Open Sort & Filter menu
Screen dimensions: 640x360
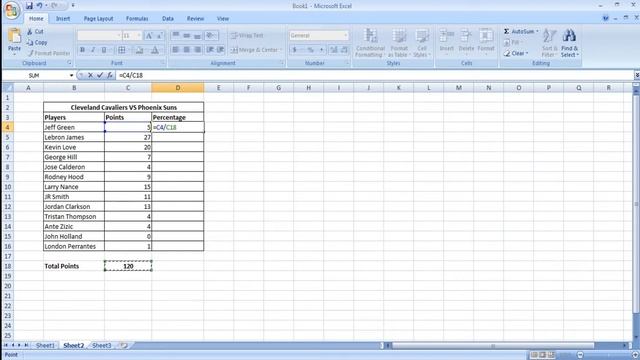(549, 42)
